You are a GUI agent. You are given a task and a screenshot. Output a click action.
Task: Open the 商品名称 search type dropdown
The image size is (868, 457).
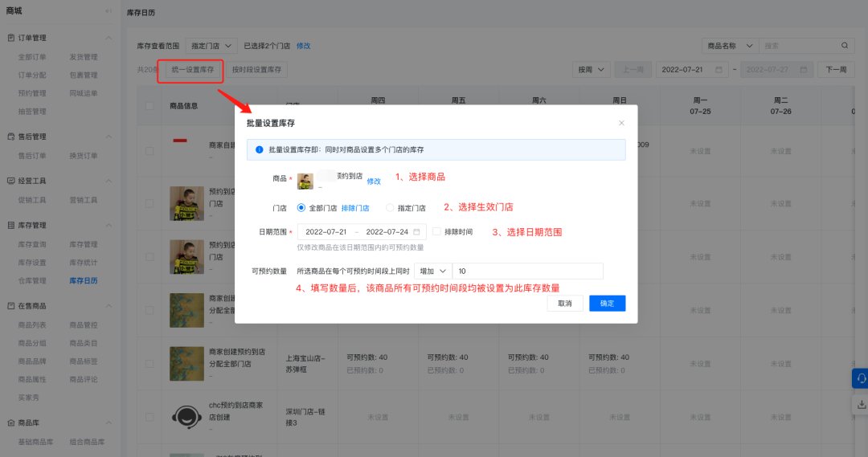tap(730, 46)
